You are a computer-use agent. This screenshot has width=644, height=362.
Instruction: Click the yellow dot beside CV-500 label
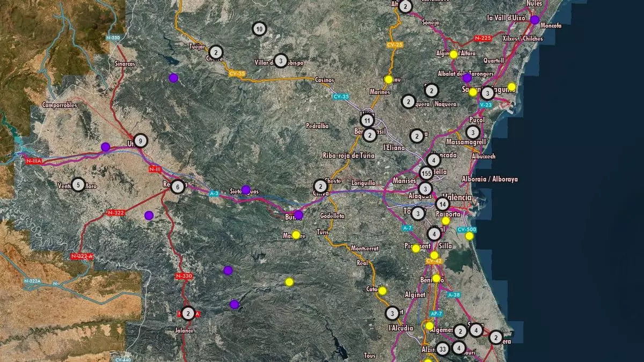point(470,236)
